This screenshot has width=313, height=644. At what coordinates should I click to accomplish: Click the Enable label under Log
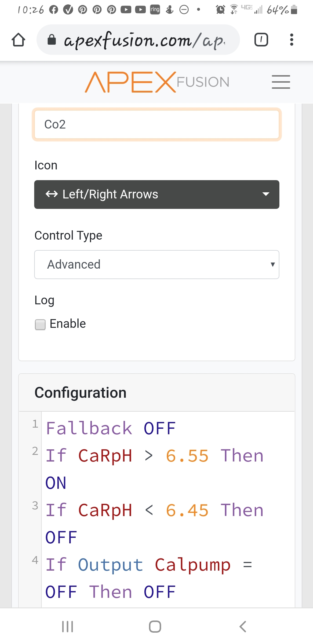68,324
